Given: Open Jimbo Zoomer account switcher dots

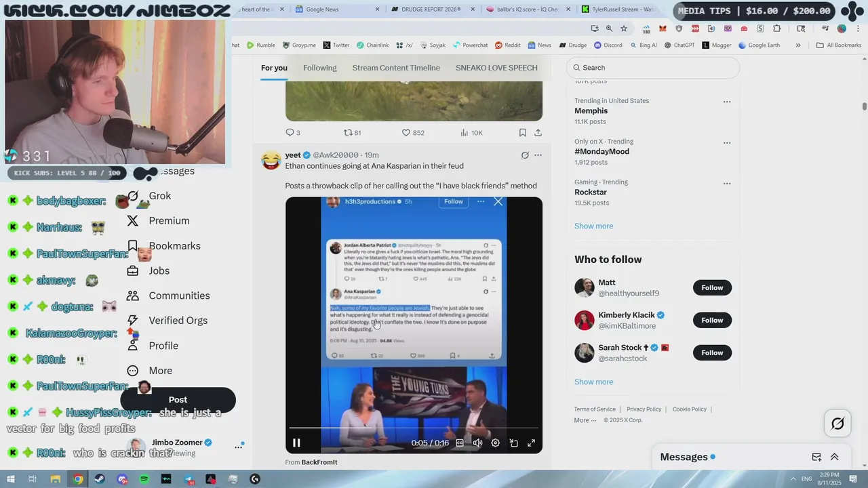Looking at the screenshot, I should click(x=238, y=447).
